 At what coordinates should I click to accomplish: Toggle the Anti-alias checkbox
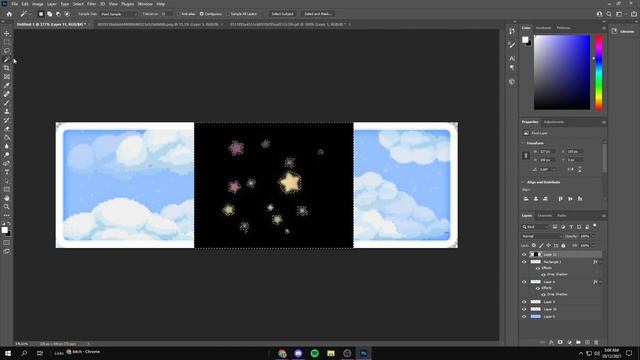coord(179,14)
